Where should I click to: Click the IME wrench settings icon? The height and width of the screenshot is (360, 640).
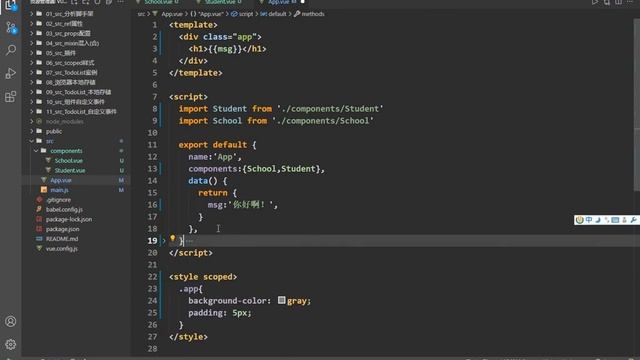(633, 220)
